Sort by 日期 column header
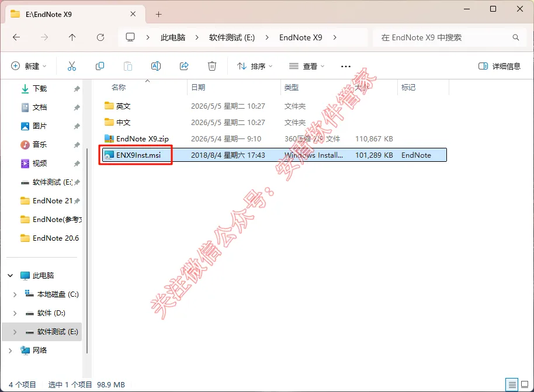 click(198, 88)
